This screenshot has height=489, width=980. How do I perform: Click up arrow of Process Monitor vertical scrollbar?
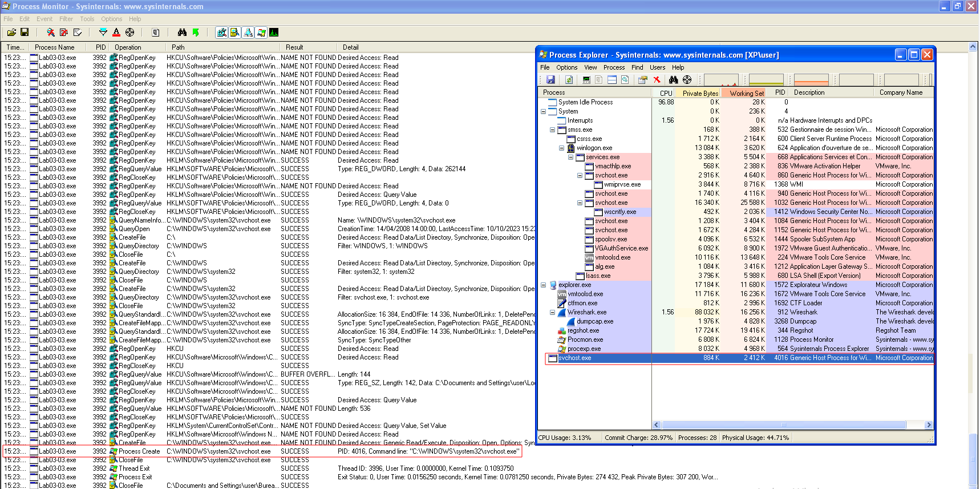pos(973,46)
